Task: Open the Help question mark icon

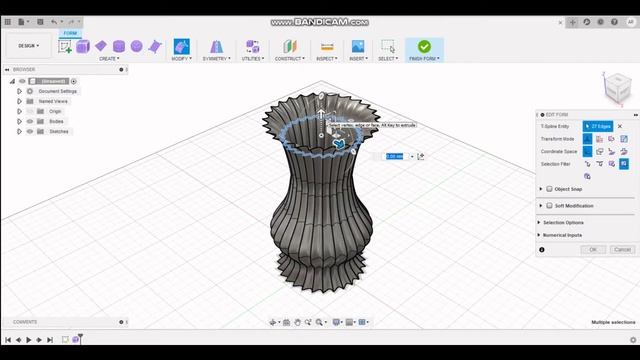Action: [x=614, y=22]
